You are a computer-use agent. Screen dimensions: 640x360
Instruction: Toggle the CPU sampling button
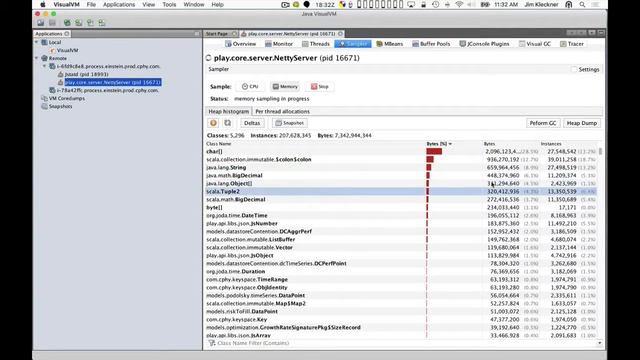pyautogui.click(x=250, y=87)
